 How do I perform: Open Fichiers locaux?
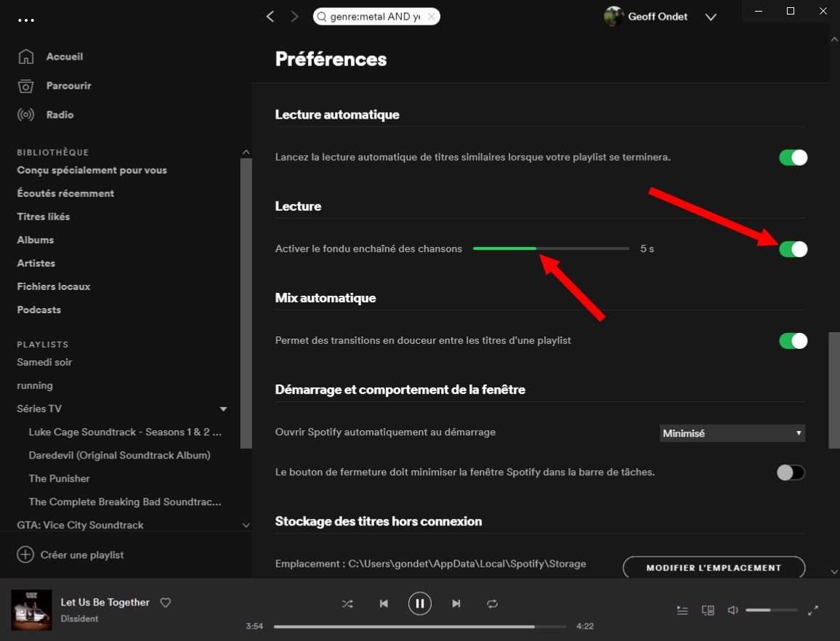coord(54,287)
